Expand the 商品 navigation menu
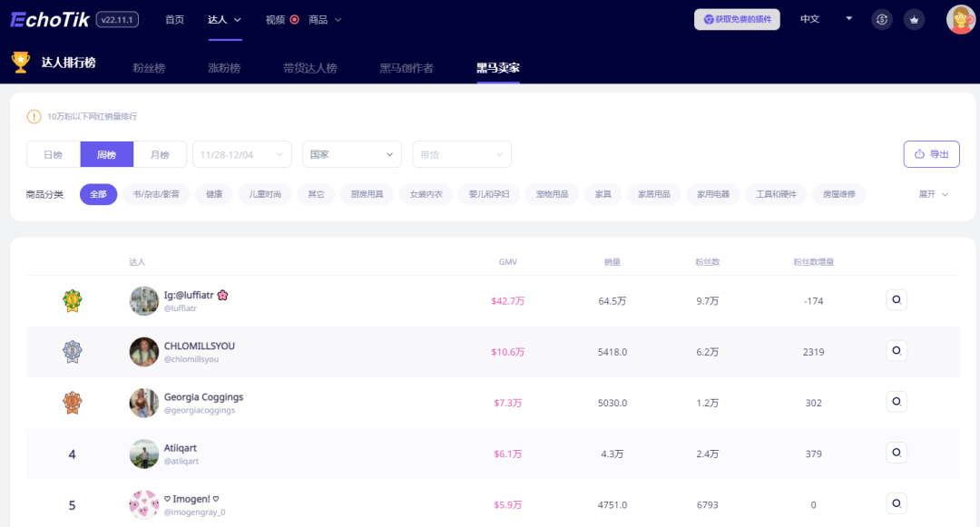980x527 pixels. click(325, 20)
